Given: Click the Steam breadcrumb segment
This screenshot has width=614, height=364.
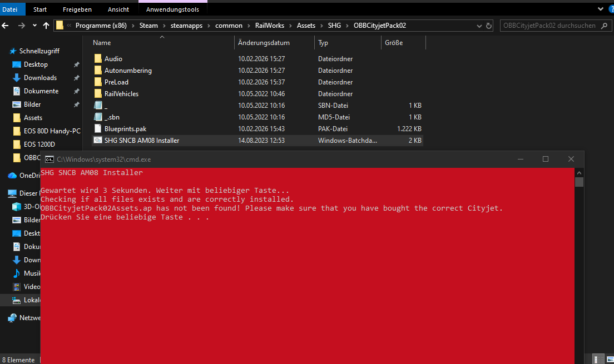Looking at the screenshot, I should pos(148,26).
